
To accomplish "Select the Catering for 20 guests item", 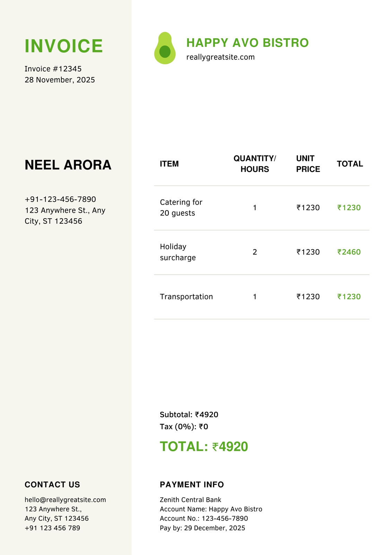I will [x=181, y=207].
